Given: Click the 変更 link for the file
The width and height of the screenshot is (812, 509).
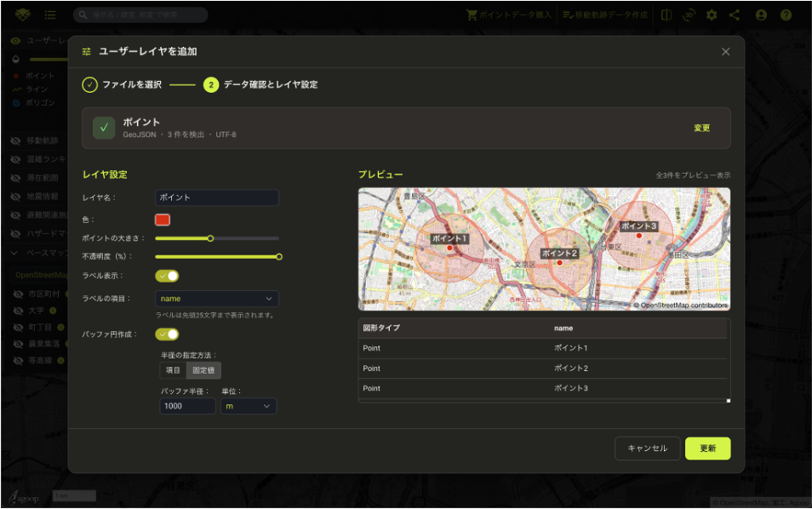Looking at the screenshot, I should click(701, 128).
